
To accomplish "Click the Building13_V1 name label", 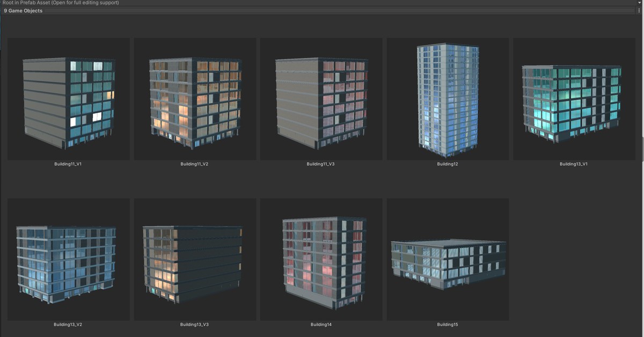I will pyautogui.click(x=573, y=164).
